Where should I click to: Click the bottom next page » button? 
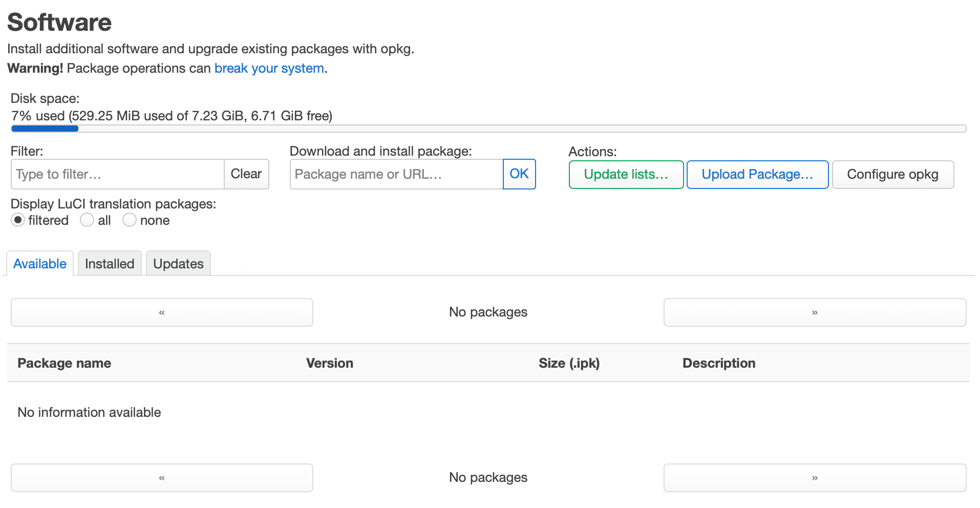pos(815,478)
